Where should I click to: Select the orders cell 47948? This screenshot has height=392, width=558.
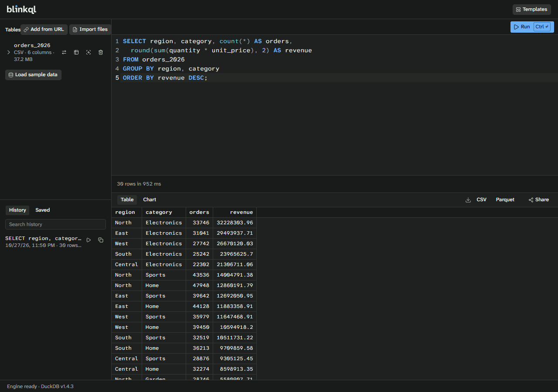coord(199,286)
